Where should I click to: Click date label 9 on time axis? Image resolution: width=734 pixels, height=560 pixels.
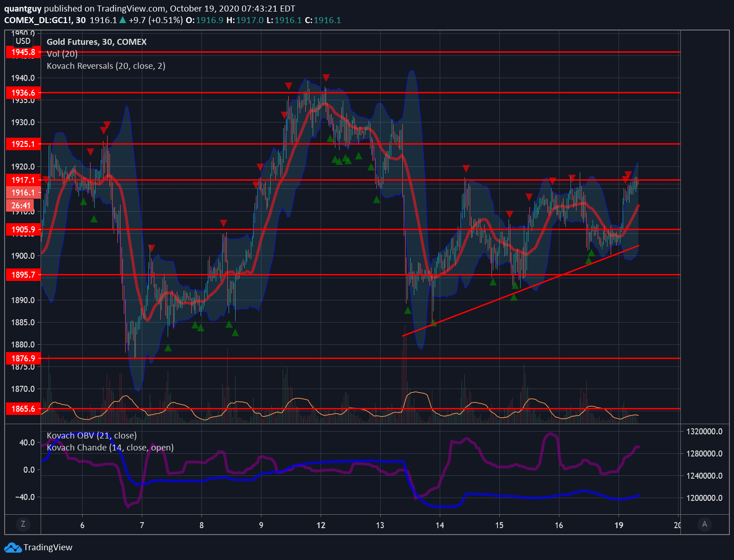pyautogui.click(x=261, y=525)
